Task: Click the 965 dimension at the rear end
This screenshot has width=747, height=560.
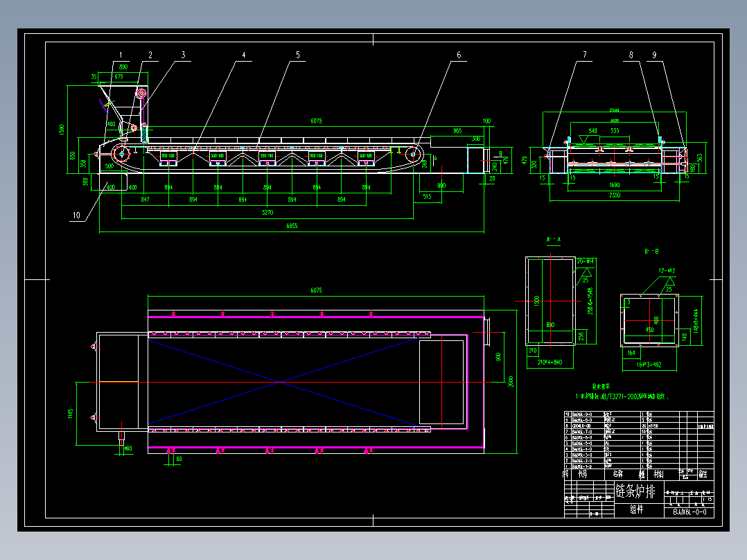Action: pyautogui.click(x=457, y=130)
